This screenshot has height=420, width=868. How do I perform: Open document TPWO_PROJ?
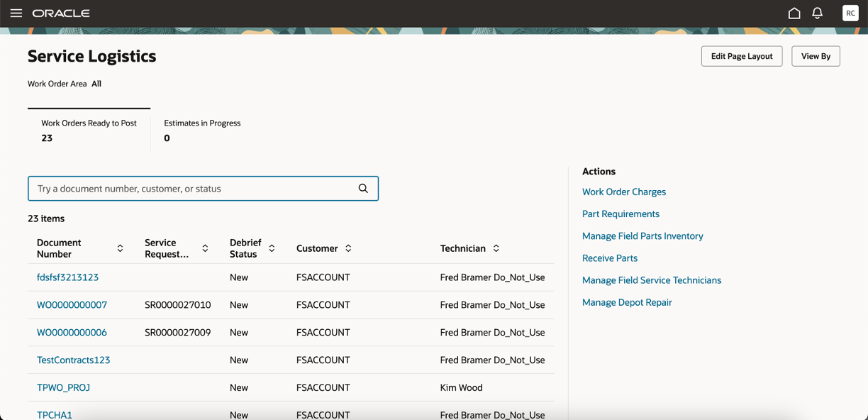click(x=63, y=388)
